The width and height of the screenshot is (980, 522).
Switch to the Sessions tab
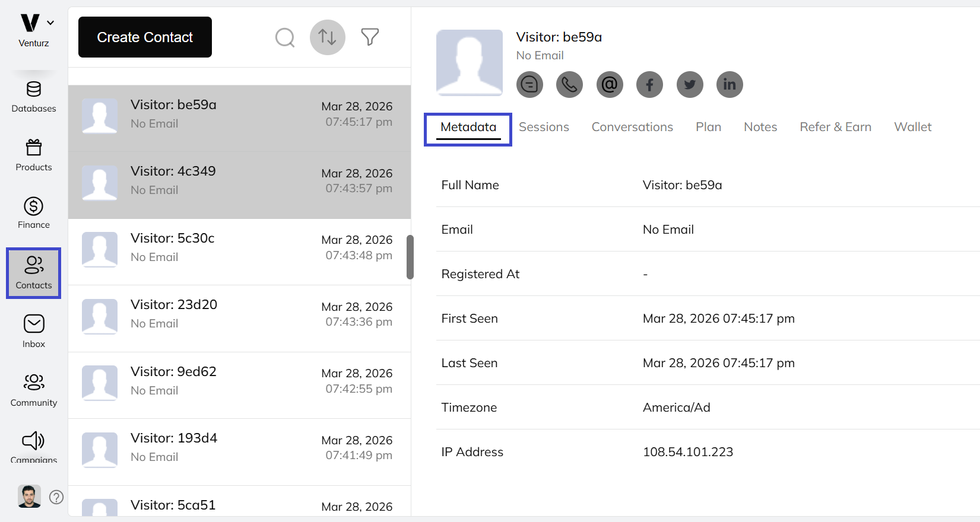point(544,127)
